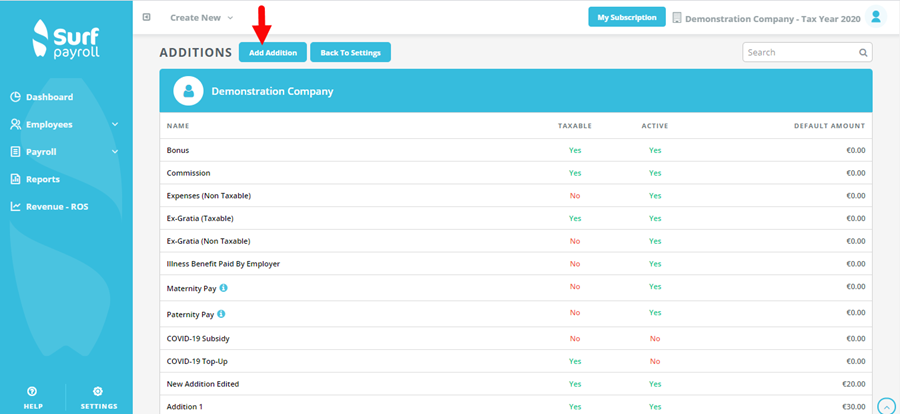900x414 pixels.
Task: Expand the Create New dropdown
Action: point(201,18)
